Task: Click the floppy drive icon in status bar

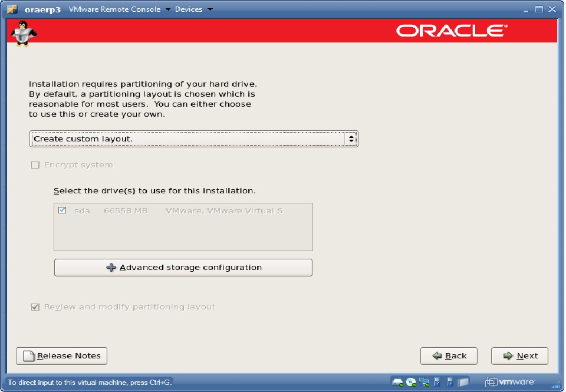Action: click(463, 382)
